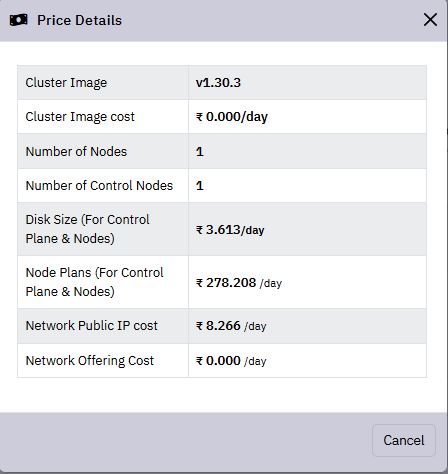
Task: Close the Price Details dialog with X
Action: click(x=430, y=20)
